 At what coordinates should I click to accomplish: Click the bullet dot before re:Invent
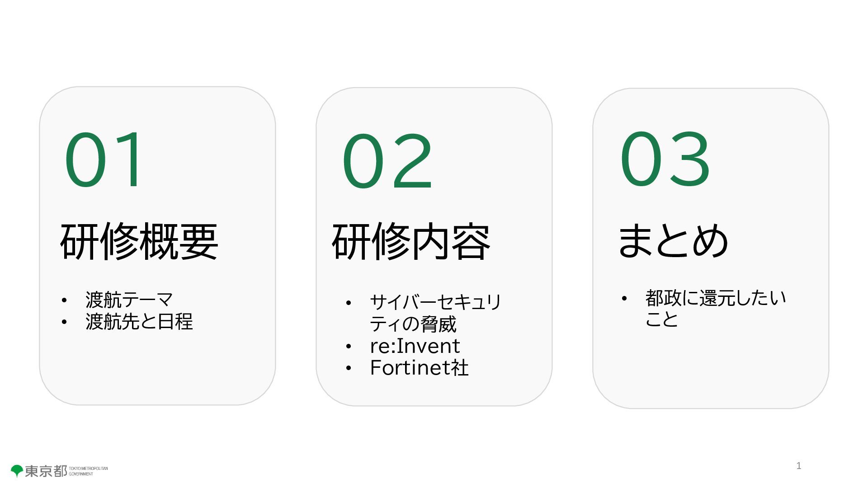[348, 347]
